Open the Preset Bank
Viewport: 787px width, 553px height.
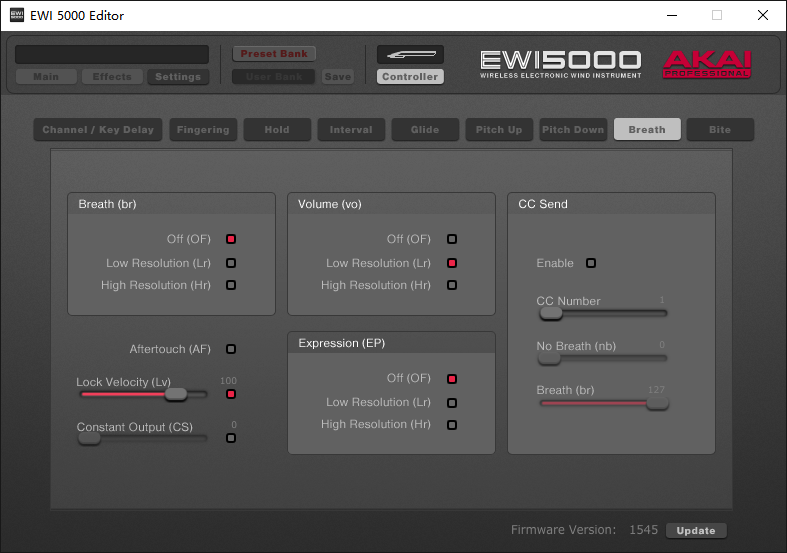274,54
